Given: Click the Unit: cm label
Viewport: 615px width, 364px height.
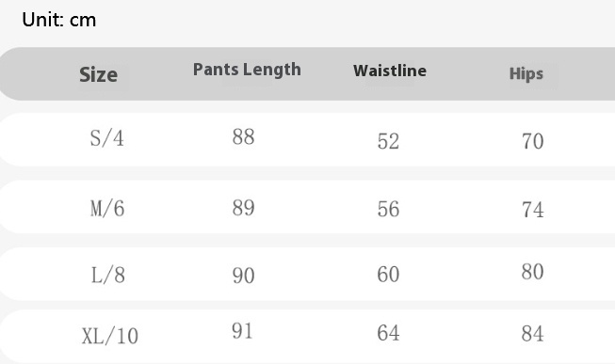Looking at the screenshot, I should coord(58,20).
